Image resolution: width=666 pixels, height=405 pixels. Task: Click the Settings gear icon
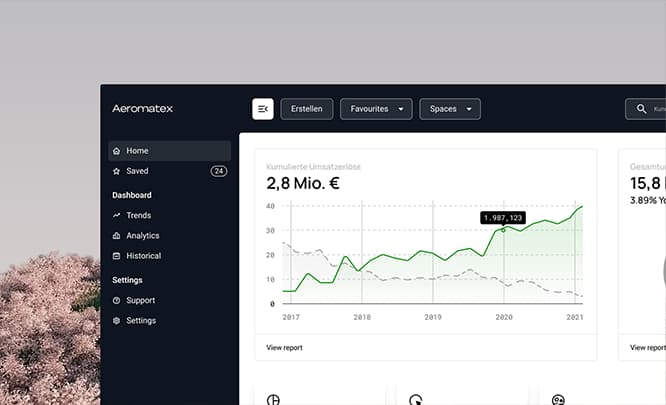click(116, 321)
